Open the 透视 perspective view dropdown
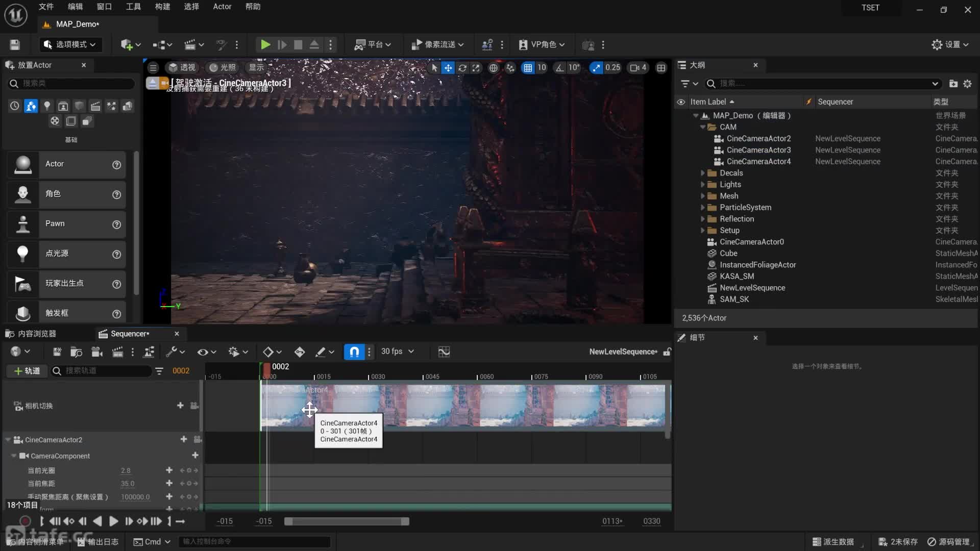980x551 pixels. click(182, 68)
